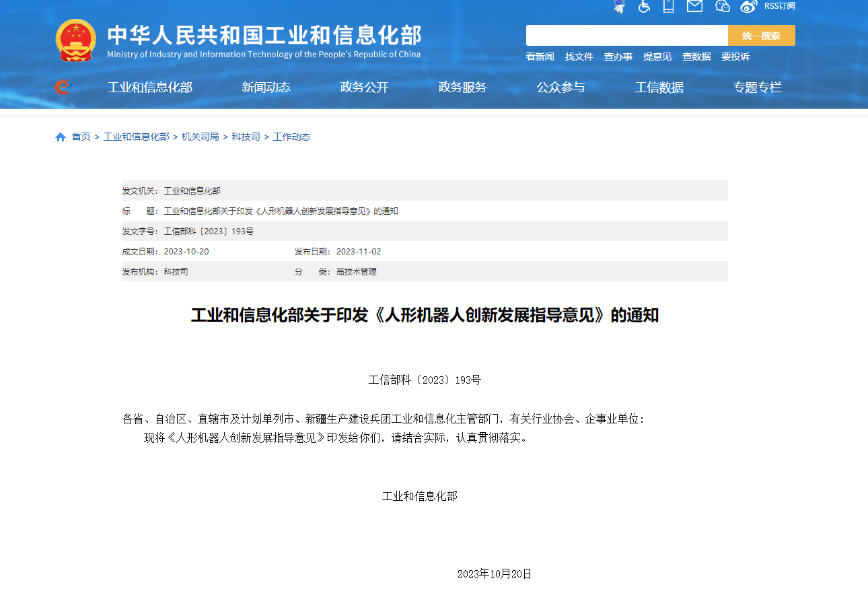
Task: Open the wheelchair accessibility mode icon
Action: 644,6
